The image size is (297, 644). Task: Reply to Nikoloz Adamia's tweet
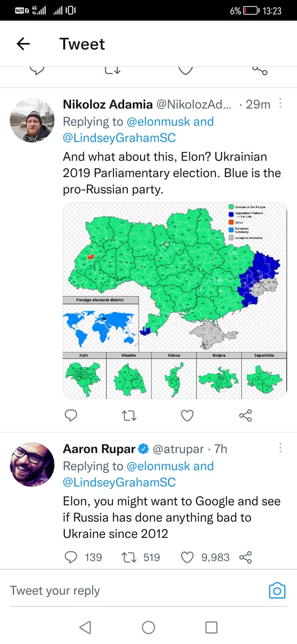pos(71,415)
